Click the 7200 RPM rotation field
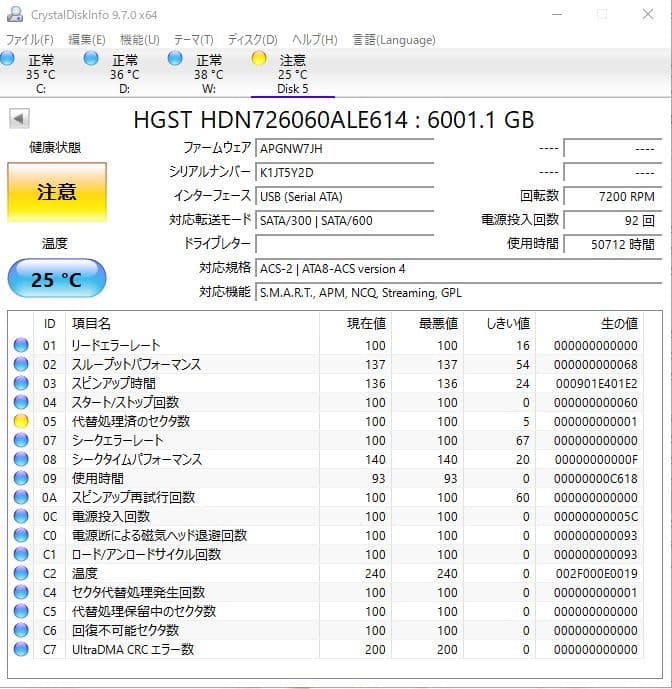 [613, 197]
